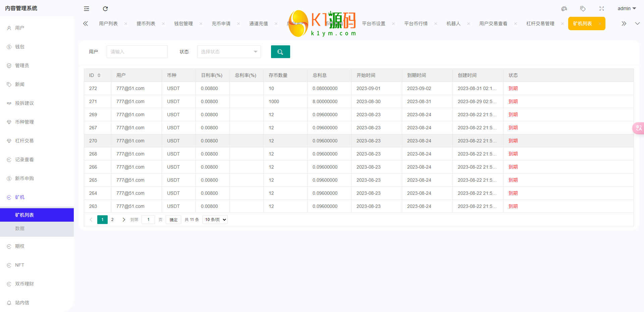This screenshot has height=312, width=644.
Task: Open 数据 under the 矿机 menu
Action: pos(20,228)
